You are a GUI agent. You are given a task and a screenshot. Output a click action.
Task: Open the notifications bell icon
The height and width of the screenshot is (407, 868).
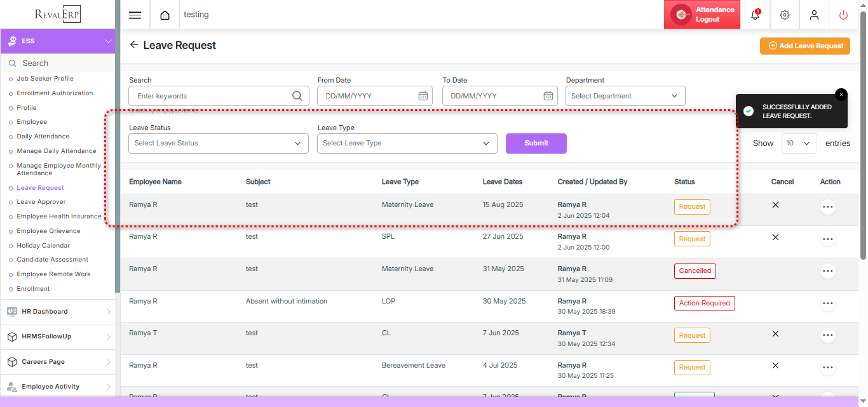click(755, 15)
